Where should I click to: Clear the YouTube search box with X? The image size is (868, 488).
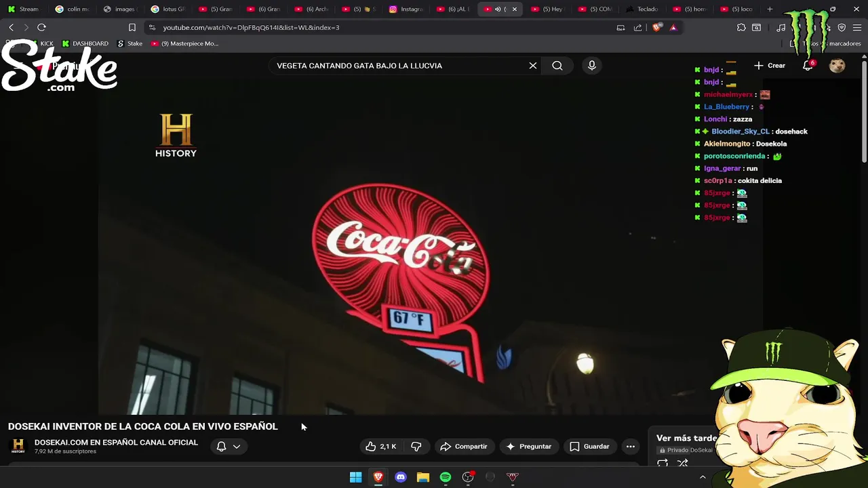point(533,66)
